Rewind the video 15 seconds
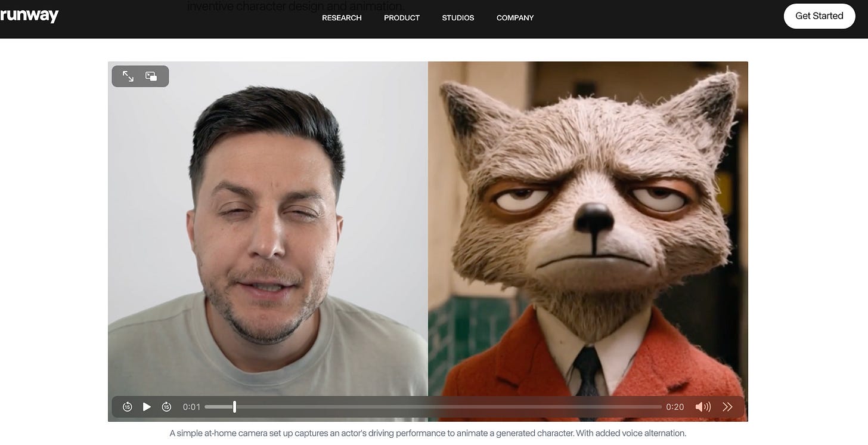868x445 pixels. (x=127, y=407)
